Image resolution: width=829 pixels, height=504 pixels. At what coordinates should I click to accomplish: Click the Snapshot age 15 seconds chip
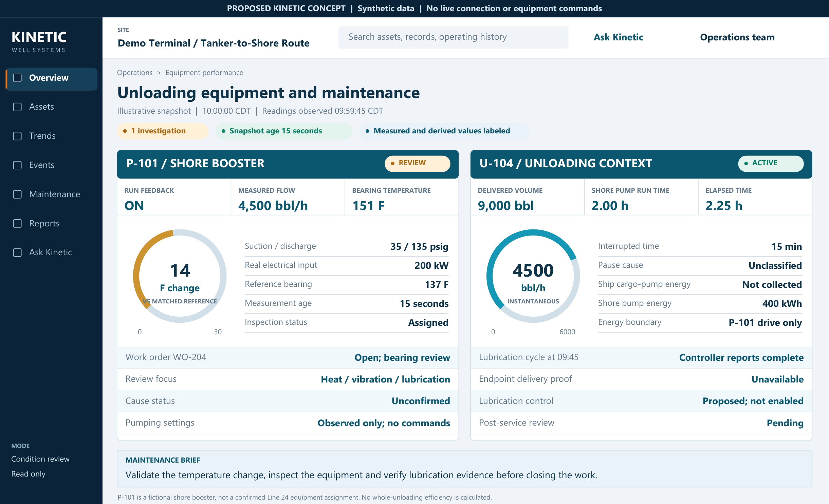pos(284,131)
